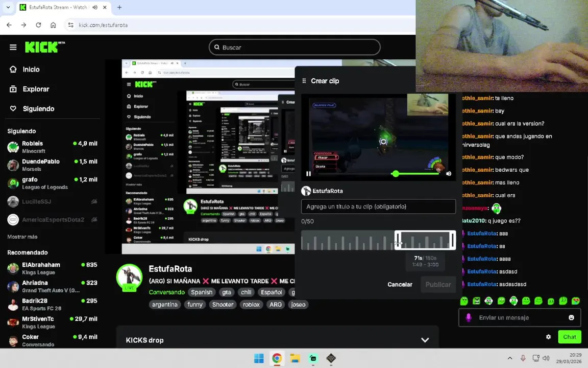
Task: Open chat settings gear
Action: [x=548, y=337]
